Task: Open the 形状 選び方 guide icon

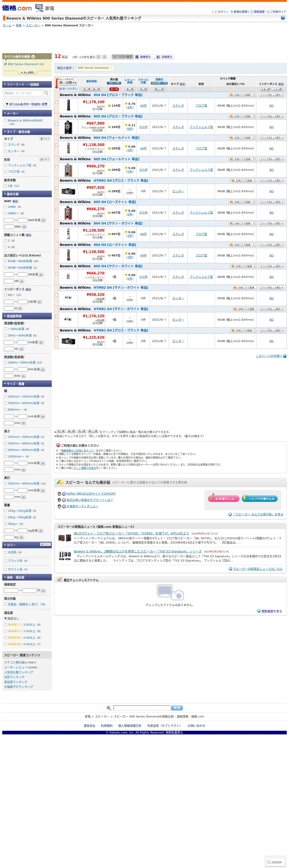Action: coord(45,159)
